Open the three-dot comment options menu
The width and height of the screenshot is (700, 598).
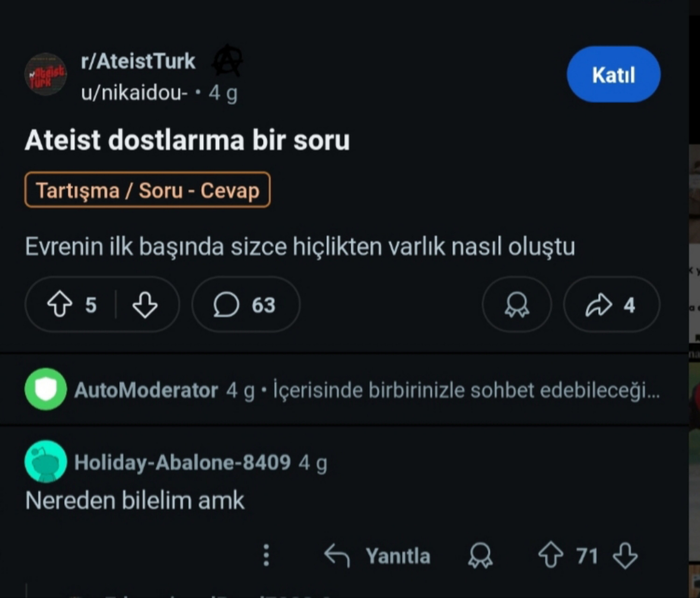point(266,555)
